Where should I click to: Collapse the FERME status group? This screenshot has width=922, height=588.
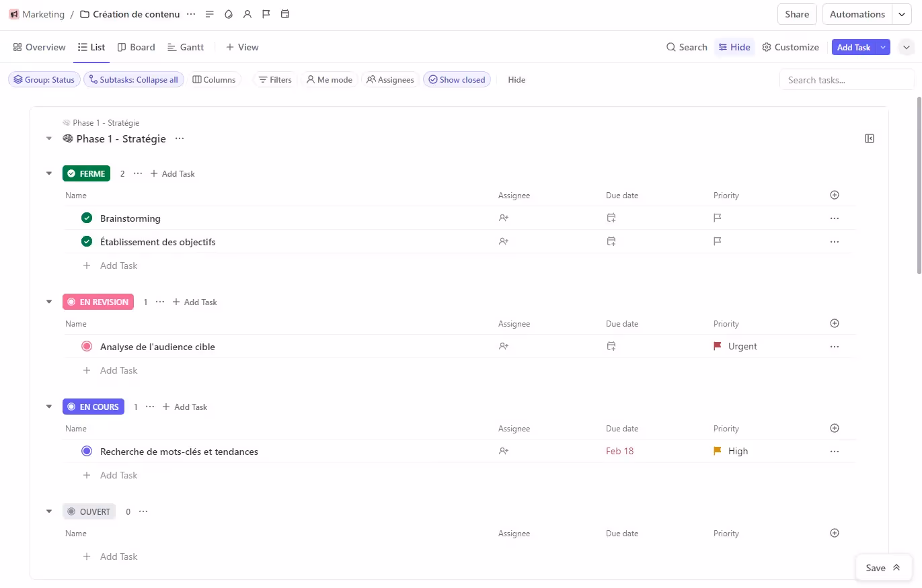click(48, 173)
